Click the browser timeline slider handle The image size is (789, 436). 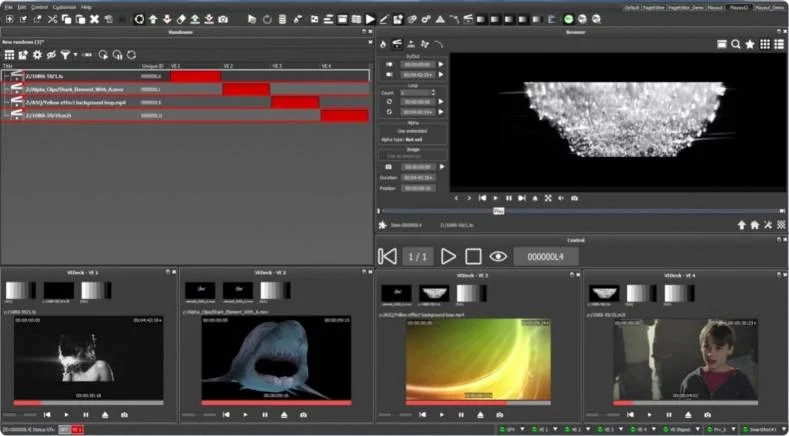499,211
